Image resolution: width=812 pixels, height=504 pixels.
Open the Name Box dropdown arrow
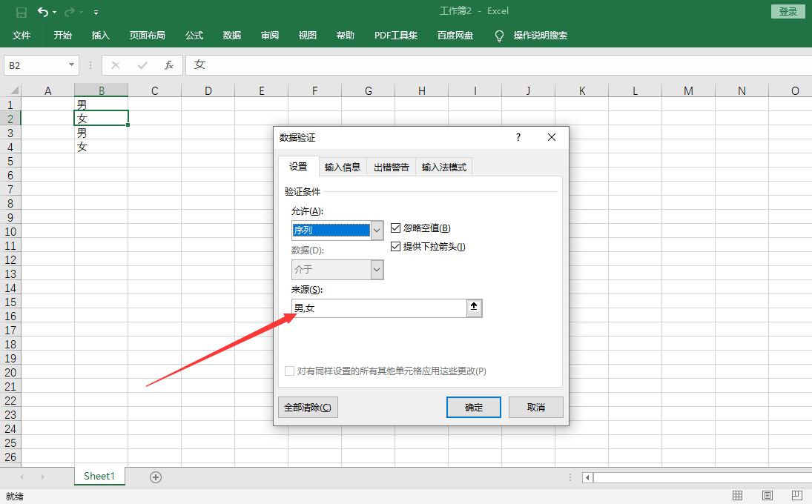[71, 65]
